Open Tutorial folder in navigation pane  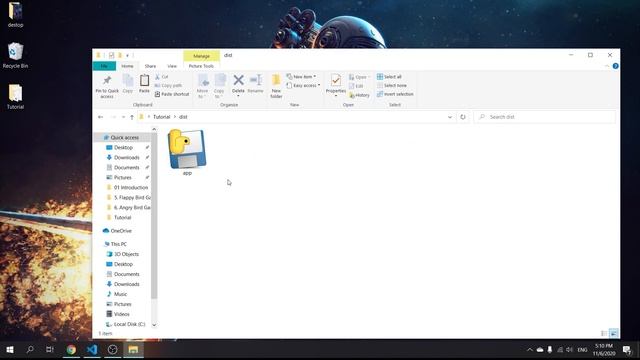(122, 218)
